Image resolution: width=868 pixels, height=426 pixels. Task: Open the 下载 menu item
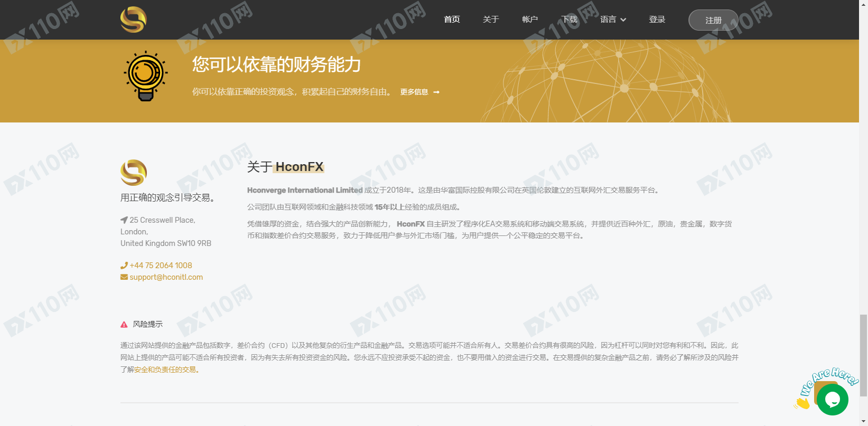click(x=569, y=20)
